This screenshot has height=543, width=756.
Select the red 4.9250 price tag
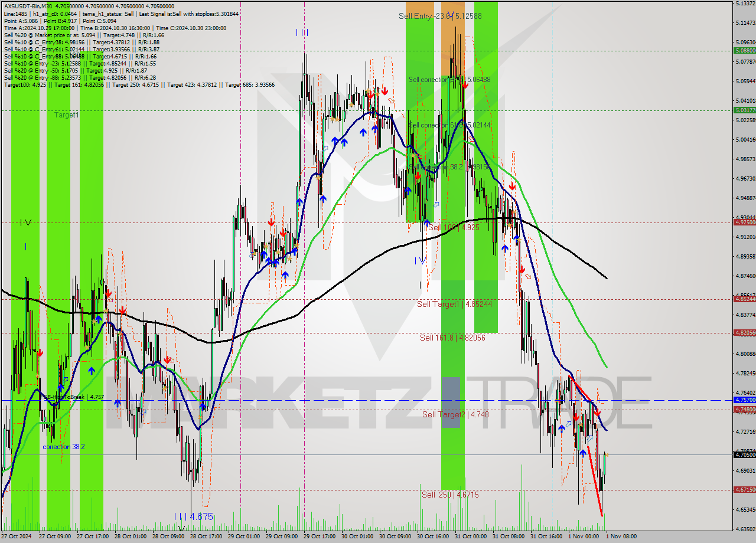[744, 223]
